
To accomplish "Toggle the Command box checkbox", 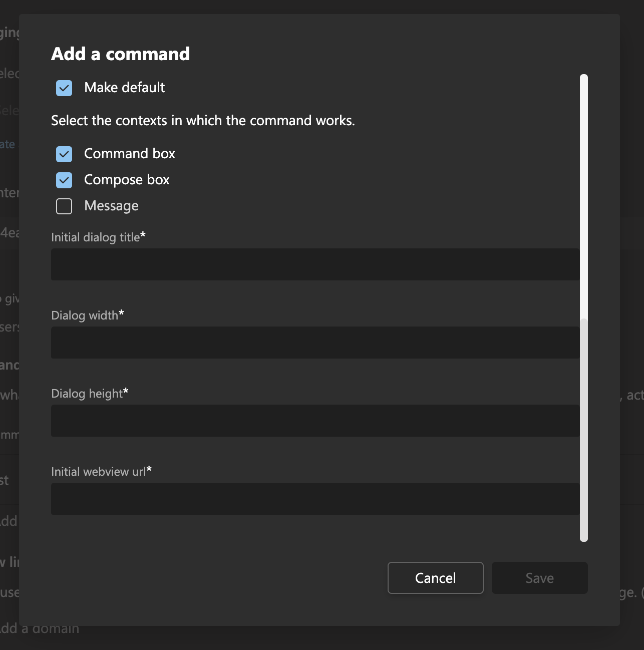I will coord(64,154).
